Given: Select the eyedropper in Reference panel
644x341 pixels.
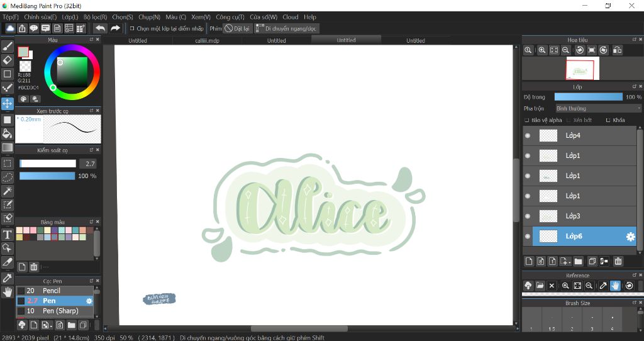Looking at the screenshot, I should (x=603, y=286).
